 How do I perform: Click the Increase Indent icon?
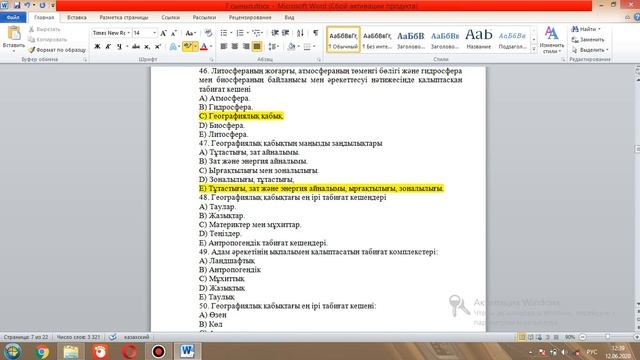285,33
